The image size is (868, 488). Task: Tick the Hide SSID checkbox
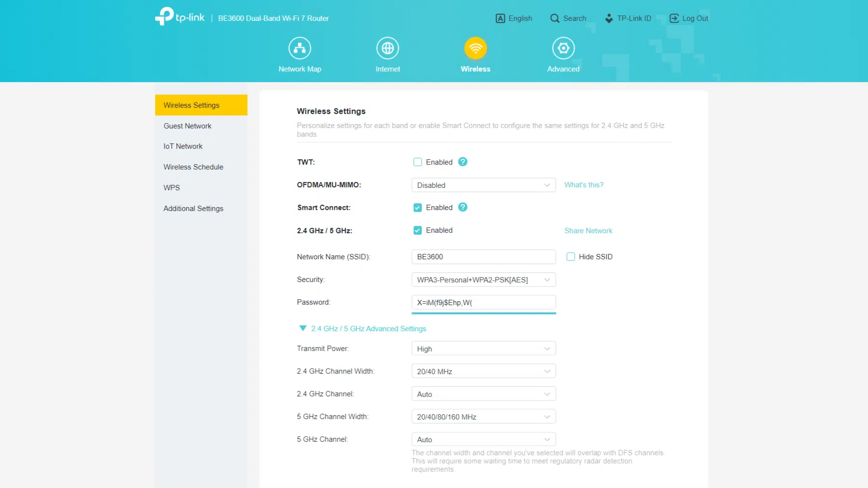[570, 257]
